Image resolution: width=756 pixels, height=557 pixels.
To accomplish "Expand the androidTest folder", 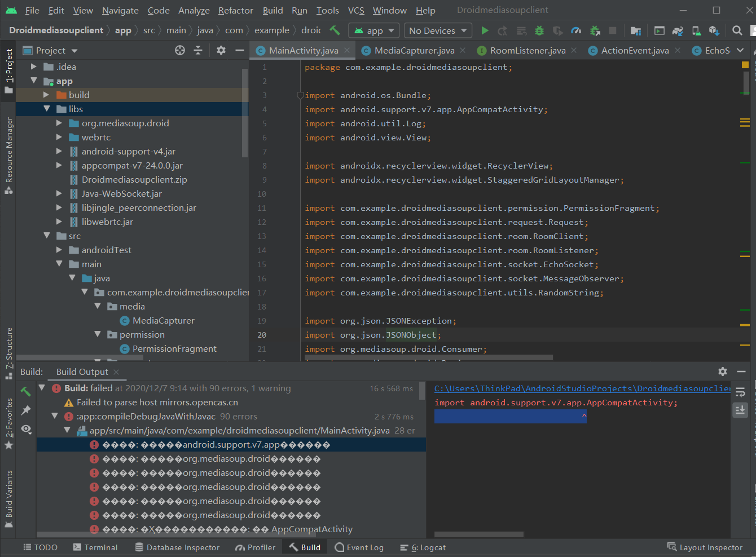I will pyautogui.click(x=59, y=250).
